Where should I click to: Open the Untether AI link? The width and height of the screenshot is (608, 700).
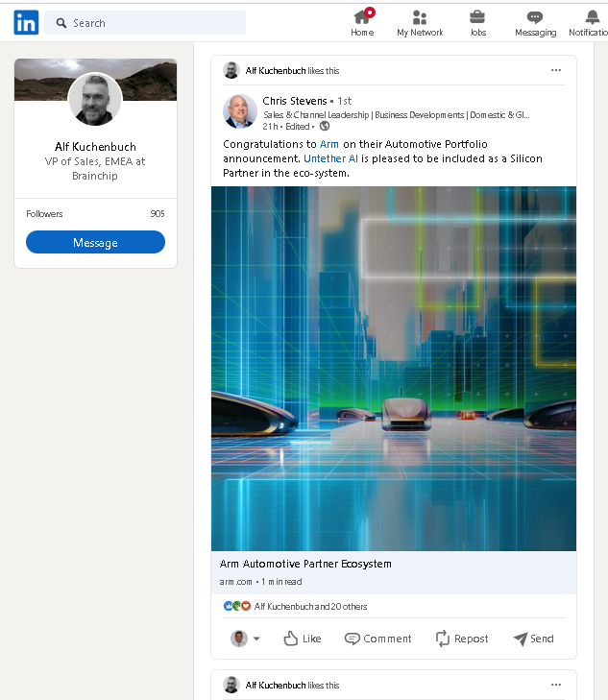(x=331, y=158)
